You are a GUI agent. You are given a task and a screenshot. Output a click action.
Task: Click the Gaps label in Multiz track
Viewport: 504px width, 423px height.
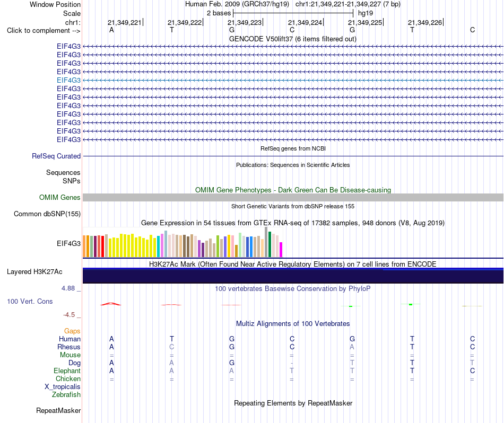tap(72, 331)
